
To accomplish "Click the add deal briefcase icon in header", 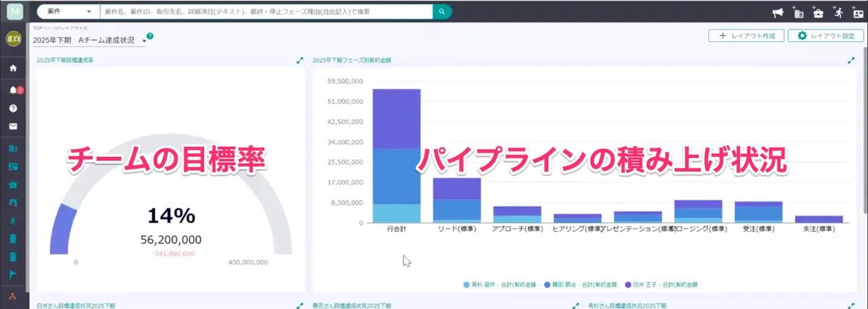I will (818, 12).
